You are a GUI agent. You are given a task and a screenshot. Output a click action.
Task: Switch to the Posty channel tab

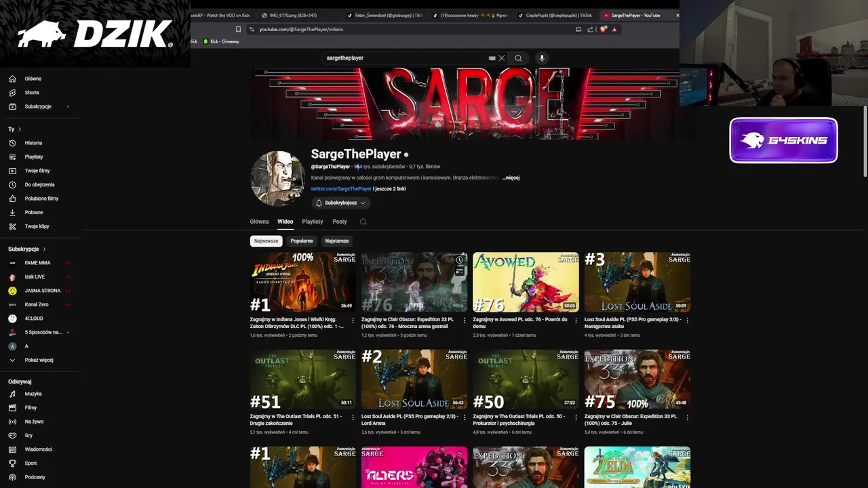click(340, 222)
